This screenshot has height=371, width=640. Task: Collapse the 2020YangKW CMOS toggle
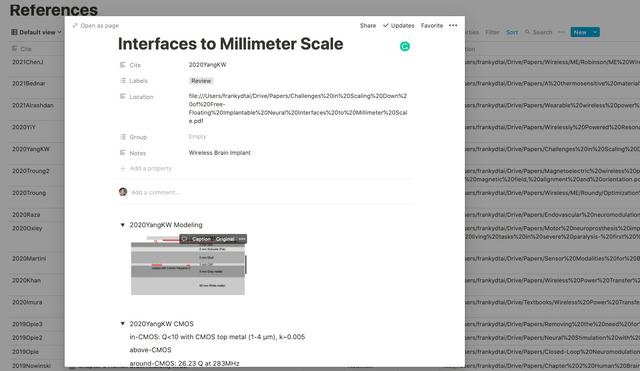point(122,324)
